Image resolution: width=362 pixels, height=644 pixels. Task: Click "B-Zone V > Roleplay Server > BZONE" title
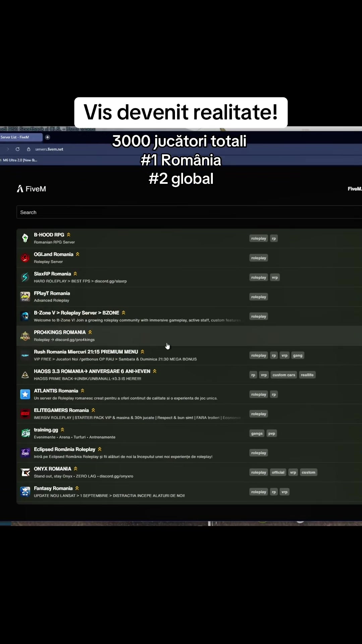coord(76,313)
